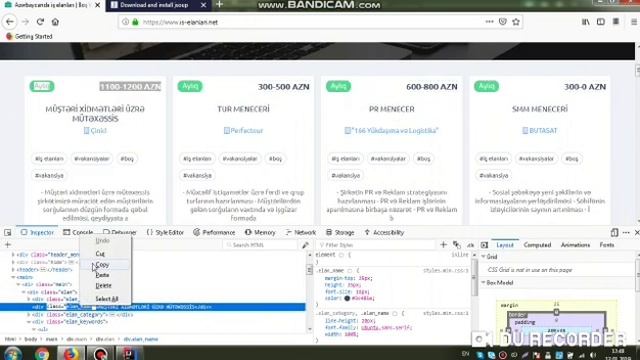Collapse the elan_keywords div node

click(29, 322)
